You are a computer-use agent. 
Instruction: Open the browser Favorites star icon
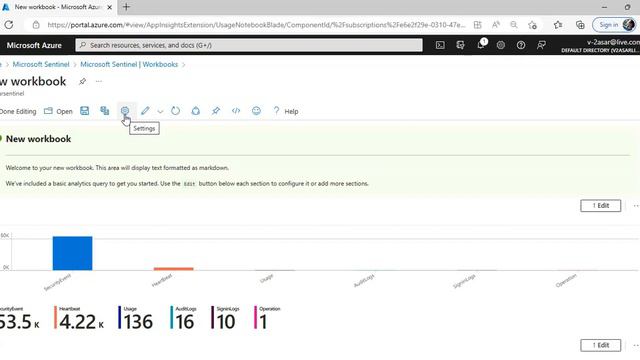click(558, 25)
